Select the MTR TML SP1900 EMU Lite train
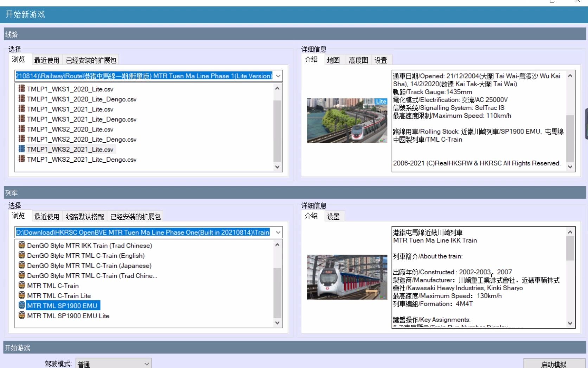588x368 pixels. click(68, 316)
